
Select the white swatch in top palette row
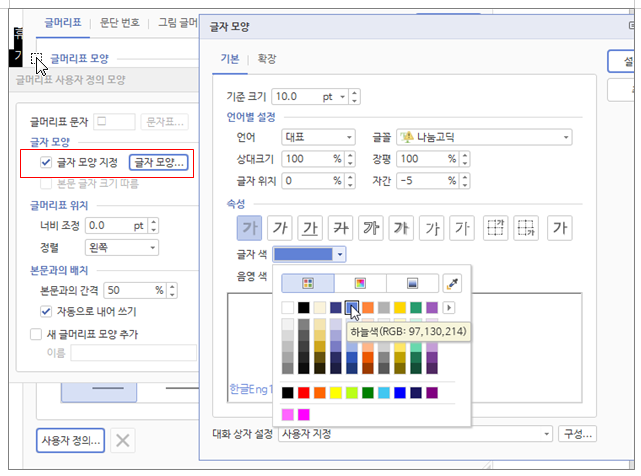(x=287, y=308)
